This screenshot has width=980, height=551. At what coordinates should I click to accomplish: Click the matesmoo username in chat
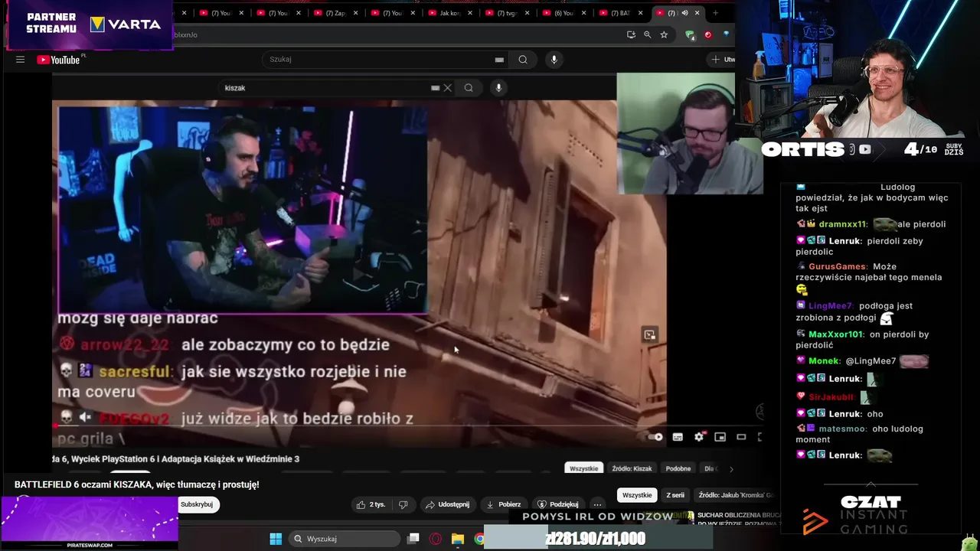[843, 429]
